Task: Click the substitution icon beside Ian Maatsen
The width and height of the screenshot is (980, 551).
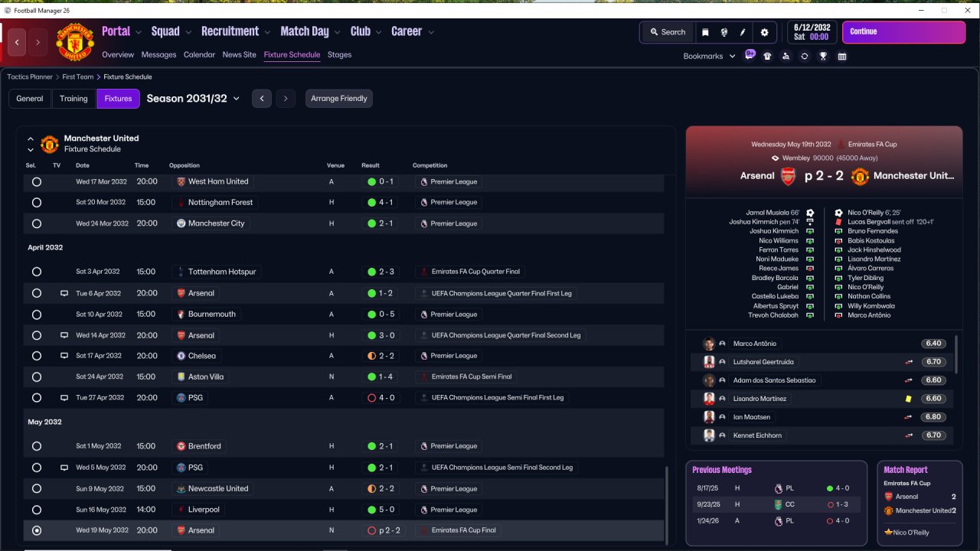Action: [909, 417]
